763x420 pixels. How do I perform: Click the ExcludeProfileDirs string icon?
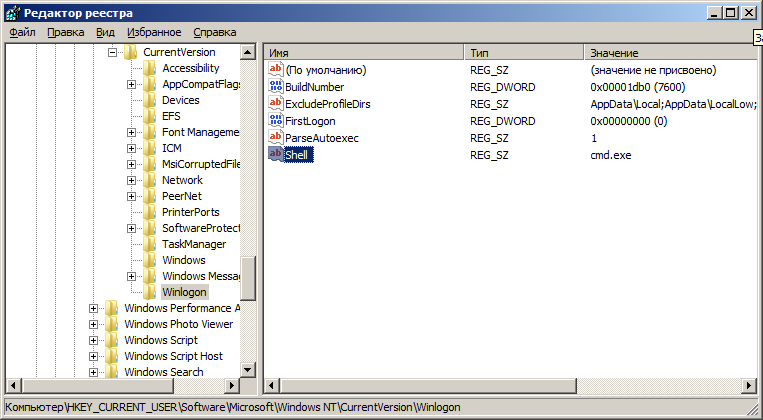tap(276, 103)
